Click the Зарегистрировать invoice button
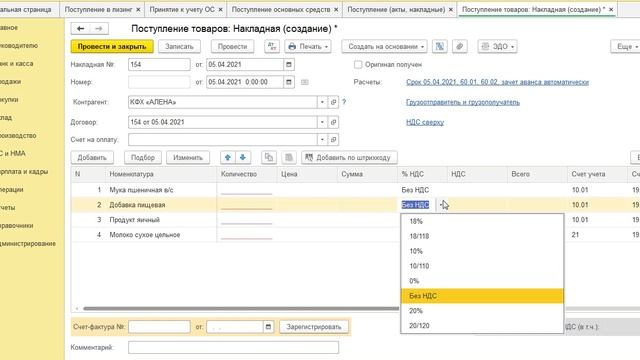Viewport: 640px width, 360px height. point(313,327)
